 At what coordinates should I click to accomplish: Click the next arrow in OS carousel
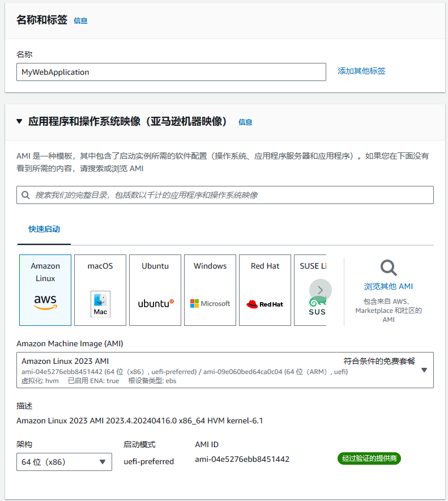point(320,290)
